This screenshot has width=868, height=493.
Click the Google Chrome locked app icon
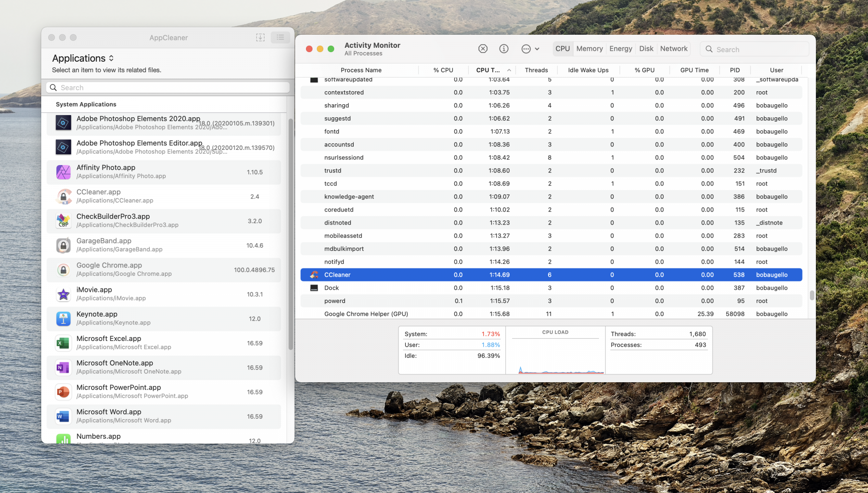click(63, 270)
